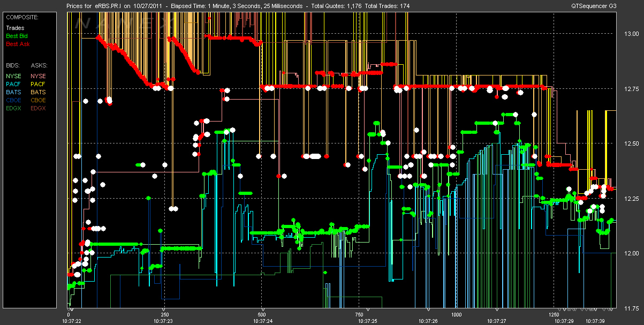
Task: Click EDGX in the ASKS legend
Action: [39, 108]
